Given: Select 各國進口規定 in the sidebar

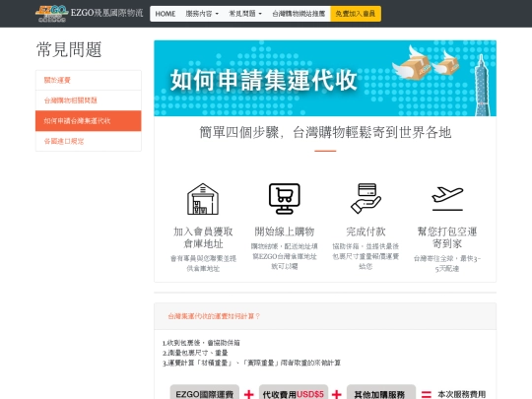Looking at the screenshot, I should tap(89, 141).
